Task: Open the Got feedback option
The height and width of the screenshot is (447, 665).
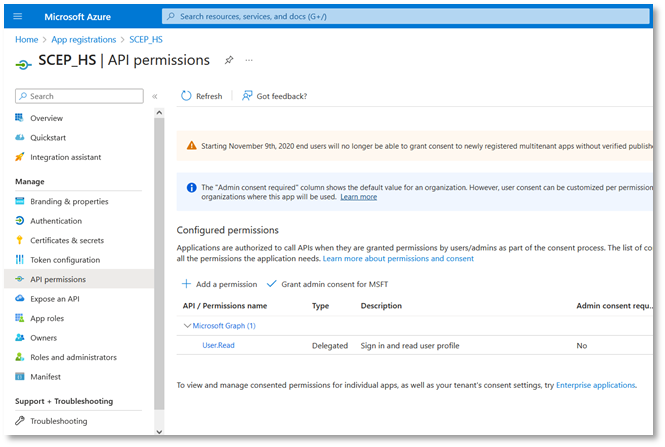Action: (274, 96)
